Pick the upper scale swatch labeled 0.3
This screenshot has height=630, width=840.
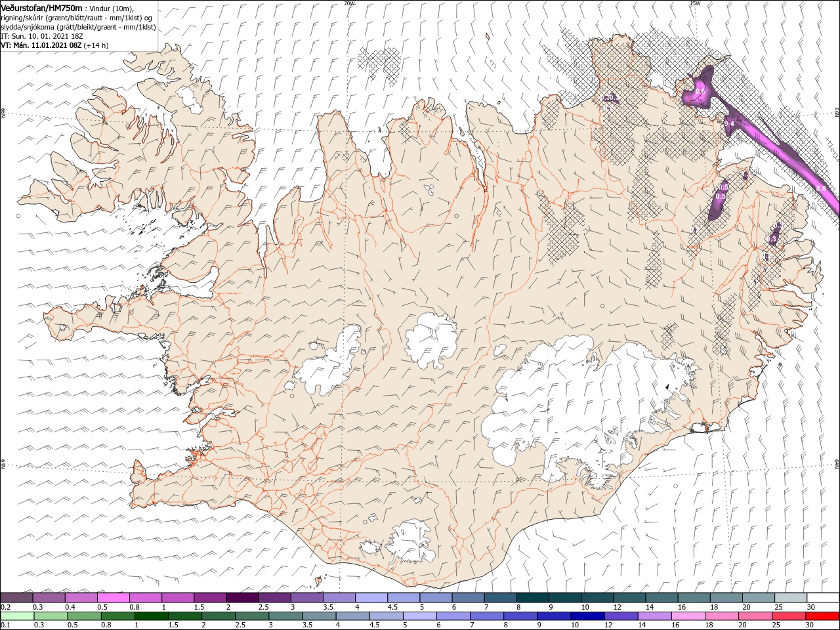[49, 598]
